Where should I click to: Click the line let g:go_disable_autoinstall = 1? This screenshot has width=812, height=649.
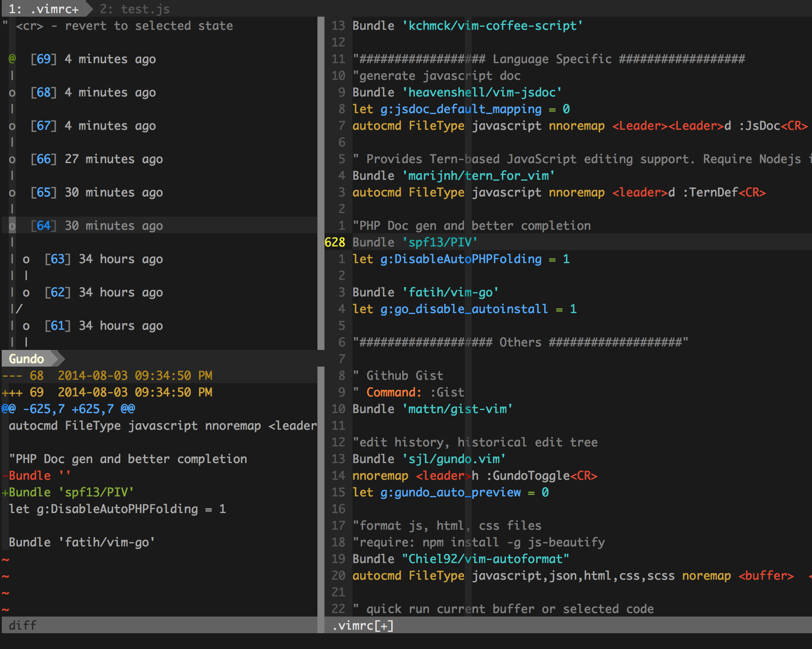(x=465, y=309)
